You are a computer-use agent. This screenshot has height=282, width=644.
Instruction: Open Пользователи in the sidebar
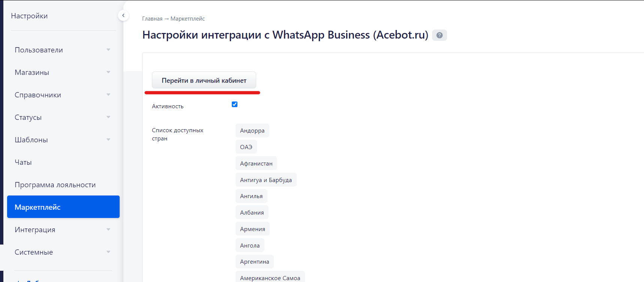point(39,50)
